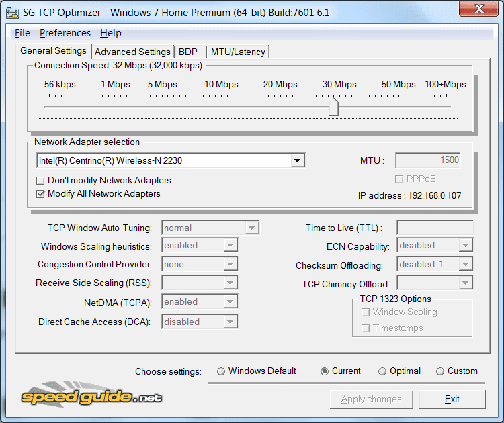
Task: Click the TCP 1323 Options group label
Action: click(395, 299)
